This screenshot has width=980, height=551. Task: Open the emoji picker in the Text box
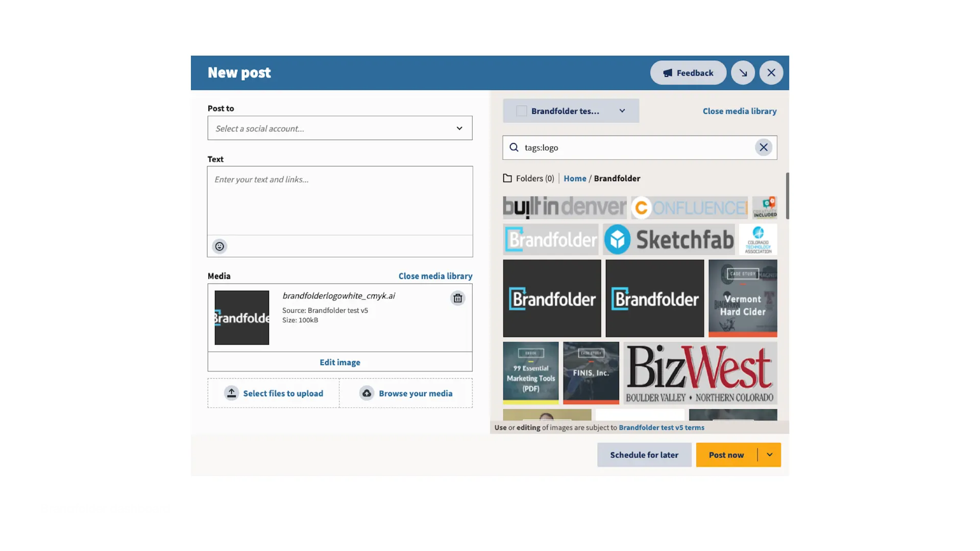(x=219, y=246)
